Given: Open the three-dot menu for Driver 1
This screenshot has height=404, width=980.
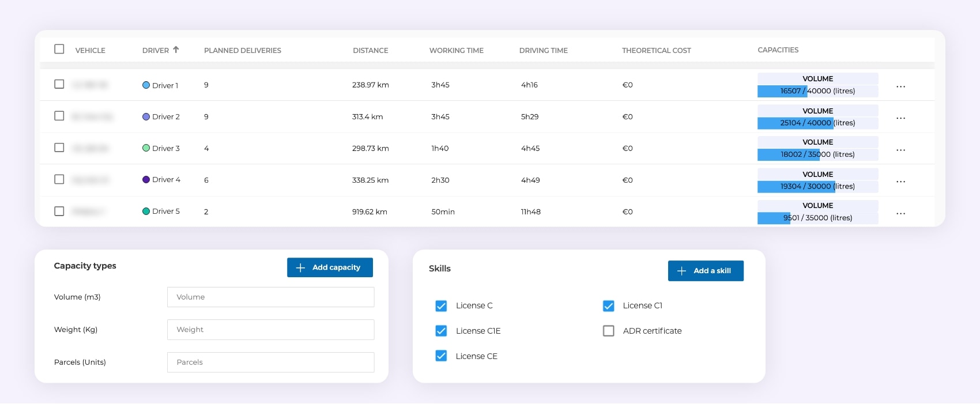Looking at the screenshot, I should 900,86.
